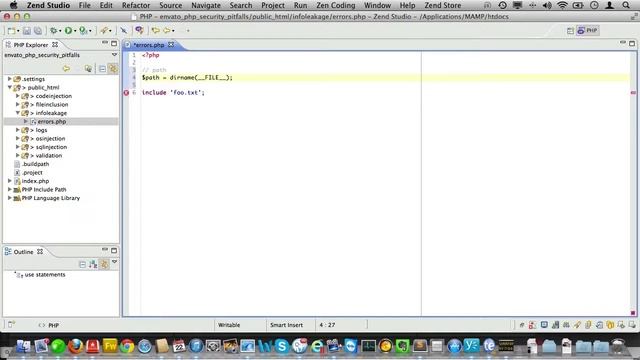This screenshot has height=360, width=640.
Task: Click the Open Perspective icon
Action: pyautogui.click(x=570, y=31)
